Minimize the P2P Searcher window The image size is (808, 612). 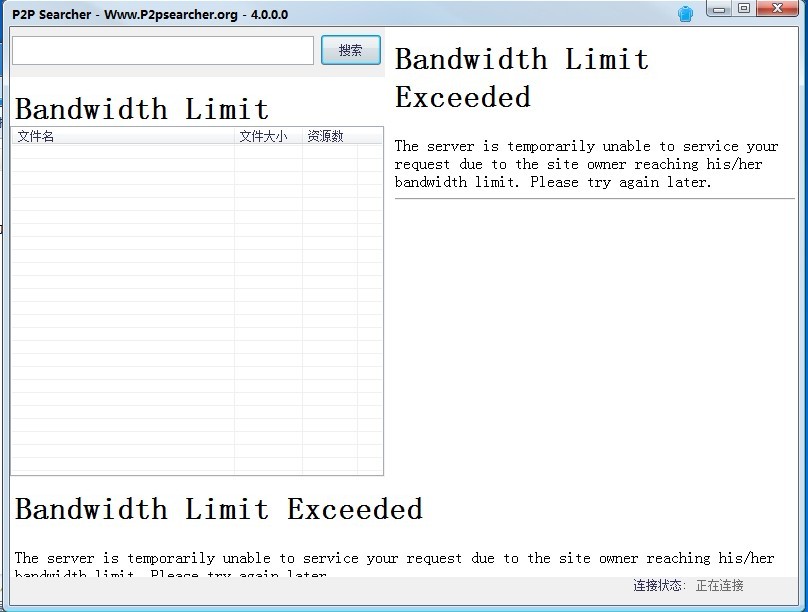[x=720, y=9]
